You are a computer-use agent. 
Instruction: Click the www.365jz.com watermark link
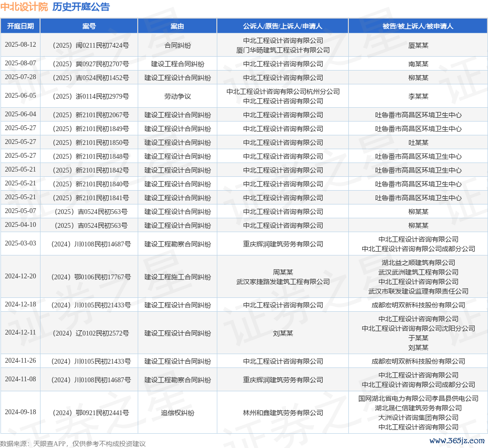point(457,441)
